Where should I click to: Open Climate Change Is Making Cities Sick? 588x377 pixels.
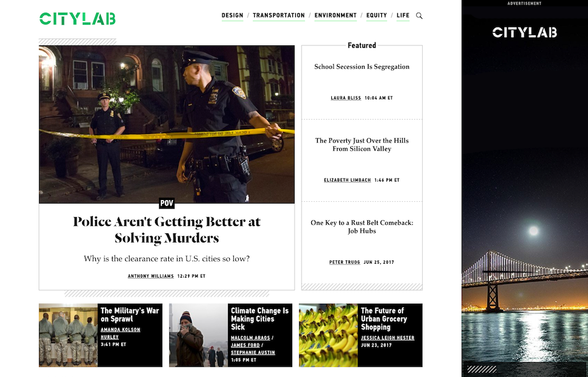260,318
